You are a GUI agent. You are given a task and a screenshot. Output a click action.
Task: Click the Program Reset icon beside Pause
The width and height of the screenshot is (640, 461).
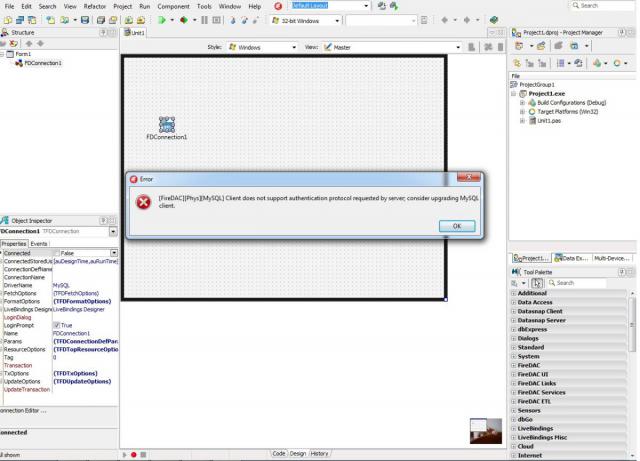217,20
